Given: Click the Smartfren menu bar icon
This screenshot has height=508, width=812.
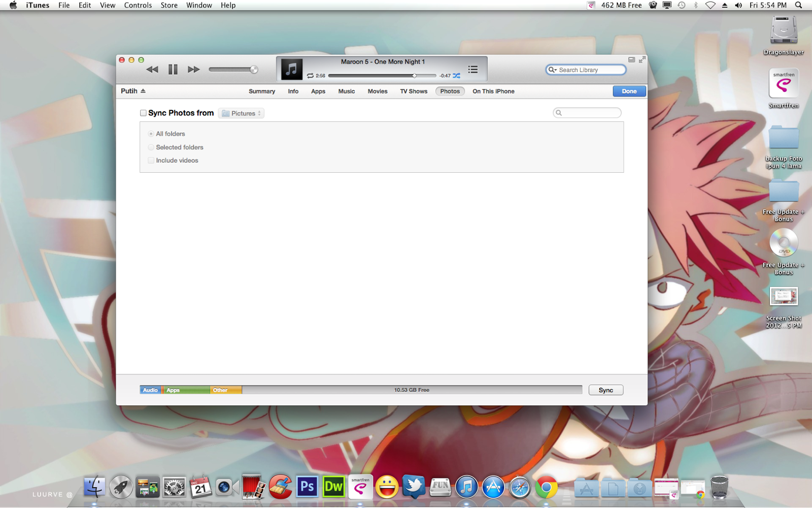Looking at the screenshot, I should 591,5.
